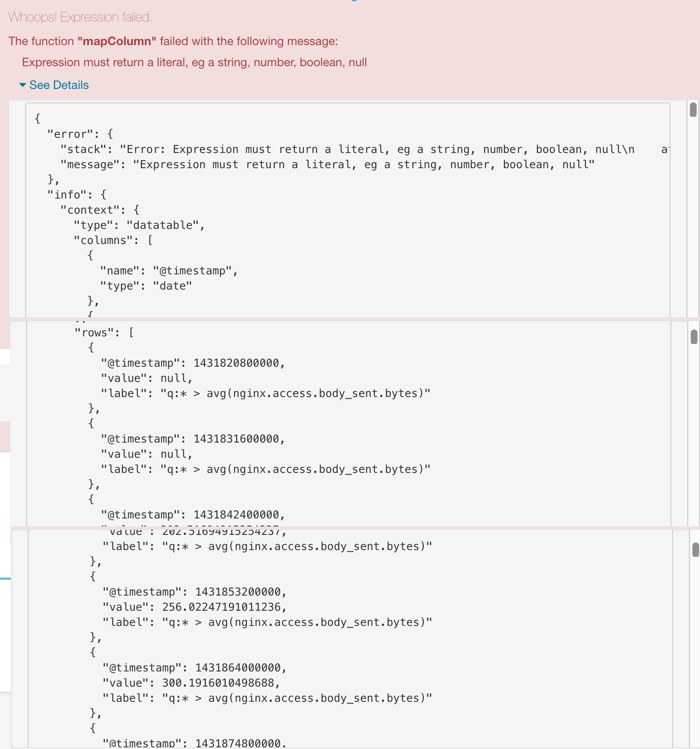
Task: Click the value 256.02247191011236
Action: tap(221, 607)
